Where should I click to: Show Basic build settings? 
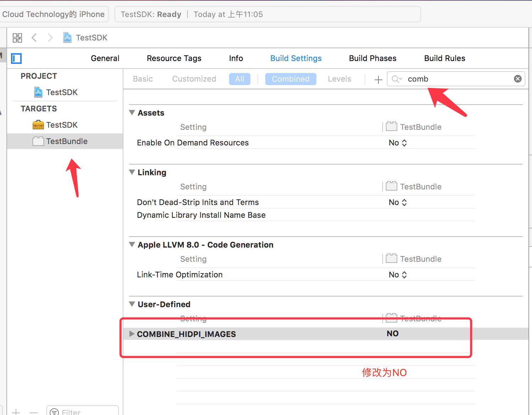click(x=143, y=79)
